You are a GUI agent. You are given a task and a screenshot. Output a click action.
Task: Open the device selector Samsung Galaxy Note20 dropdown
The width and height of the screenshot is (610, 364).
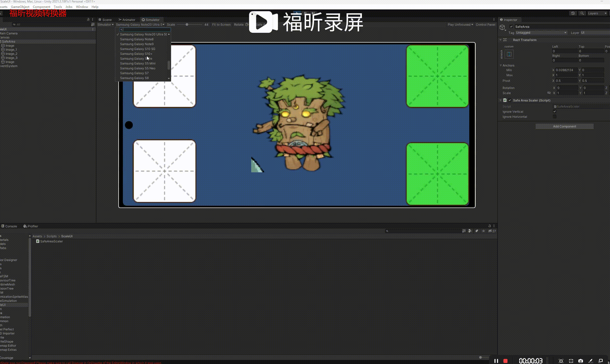pos(140,24)
